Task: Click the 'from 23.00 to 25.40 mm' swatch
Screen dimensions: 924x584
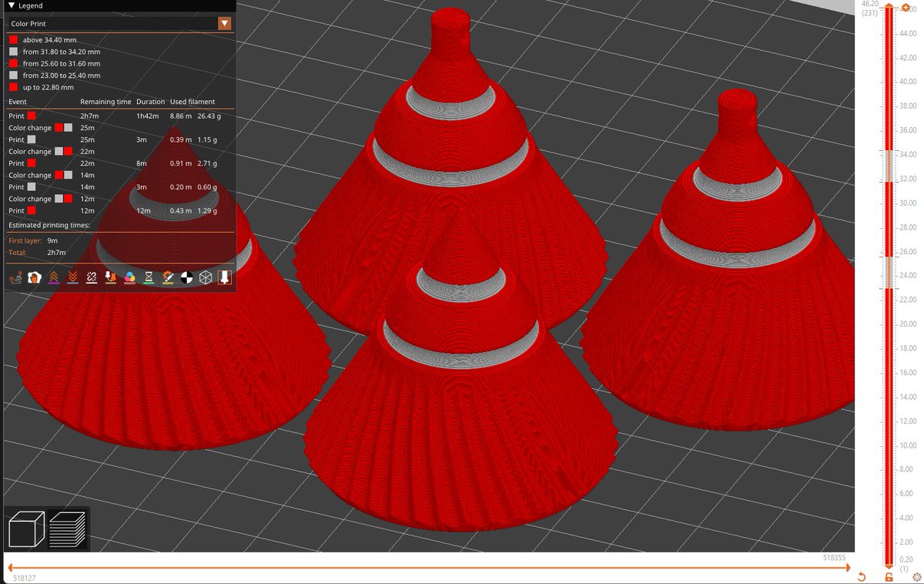Action: [13, 76]
